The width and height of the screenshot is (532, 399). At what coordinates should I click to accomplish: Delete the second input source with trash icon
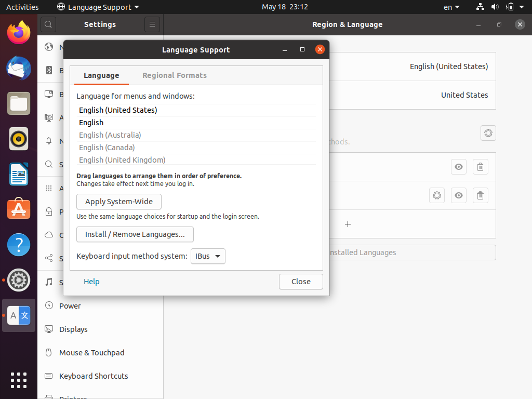click(x=480, y=195)
